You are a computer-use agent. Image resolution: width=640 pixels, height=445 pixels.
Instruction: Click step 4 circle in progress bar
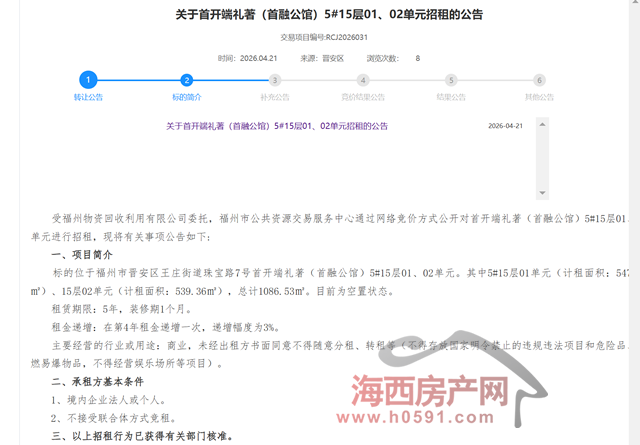click(363, 80)
